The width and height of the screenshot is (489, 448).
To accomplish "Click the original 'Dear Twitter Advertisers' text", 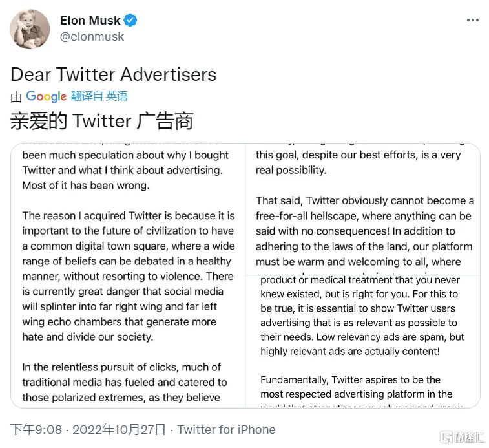I will (113, 74).
